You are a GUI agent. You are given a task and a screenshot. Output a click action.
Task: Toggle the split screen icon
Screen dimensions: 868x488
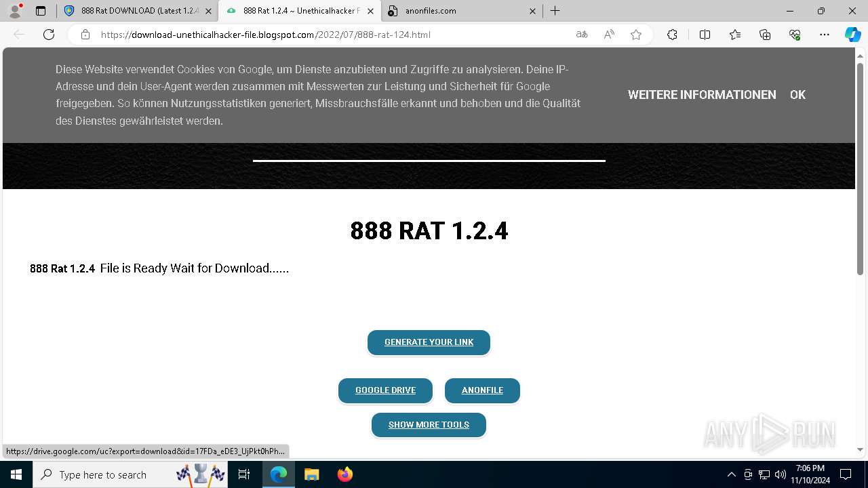[705, 35]
